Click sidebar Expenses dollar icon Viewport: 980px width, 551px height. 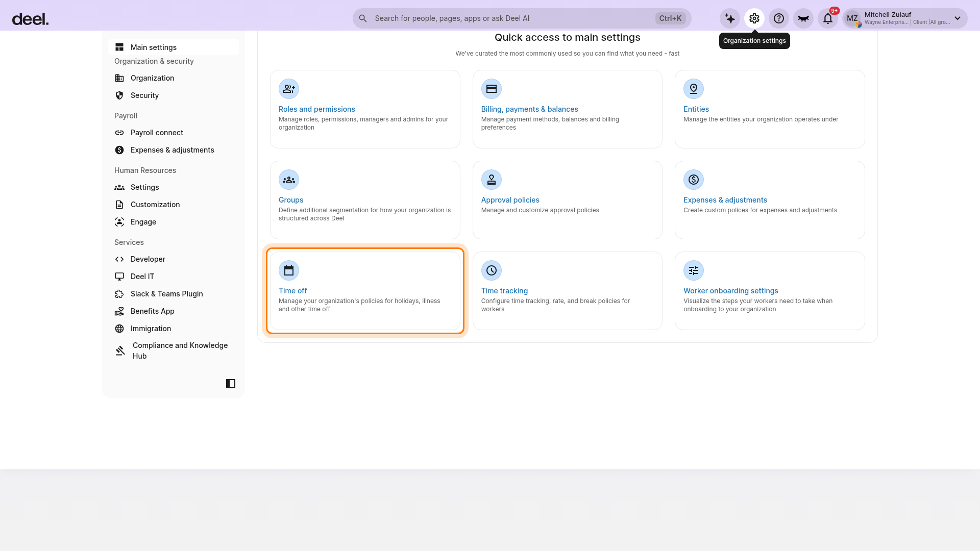[x=119, y=150]
